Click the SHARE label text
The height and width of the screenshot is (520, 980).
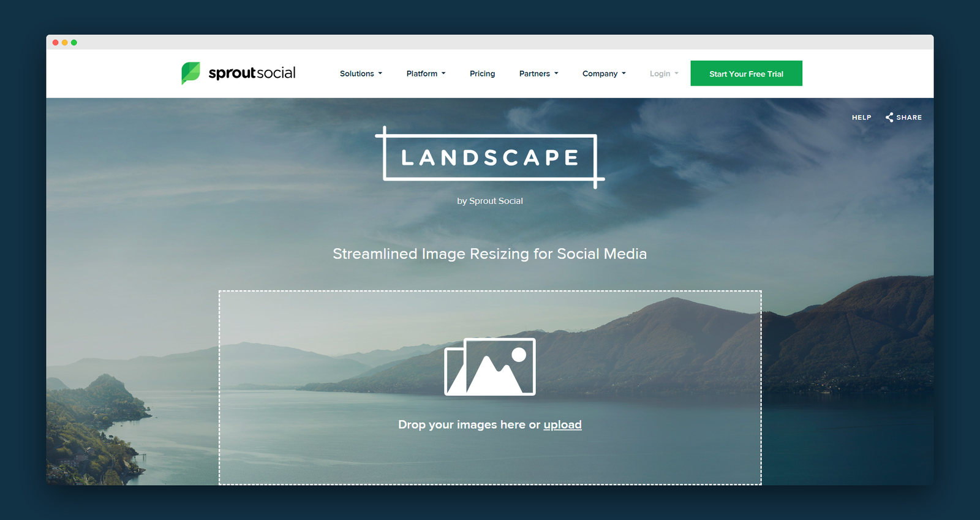coord(909,118)
